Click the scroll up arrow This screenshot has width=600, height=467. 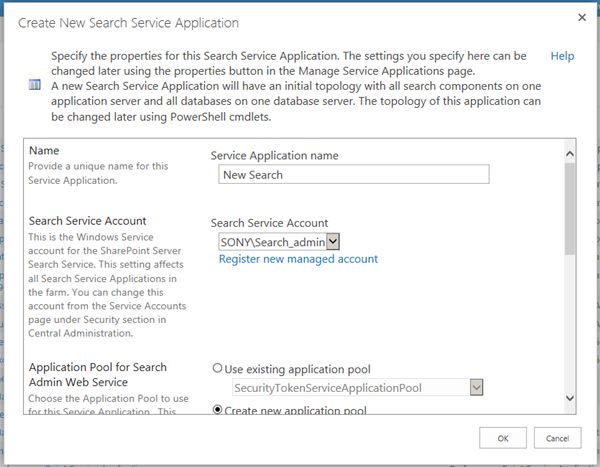click(569, 154)
